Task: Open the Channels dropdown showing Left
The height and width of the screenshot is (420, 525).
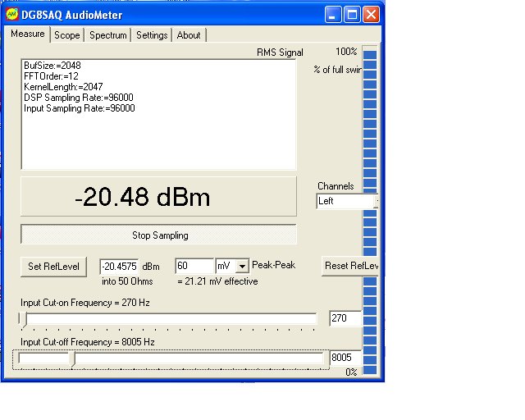Action: pos(348,201)
